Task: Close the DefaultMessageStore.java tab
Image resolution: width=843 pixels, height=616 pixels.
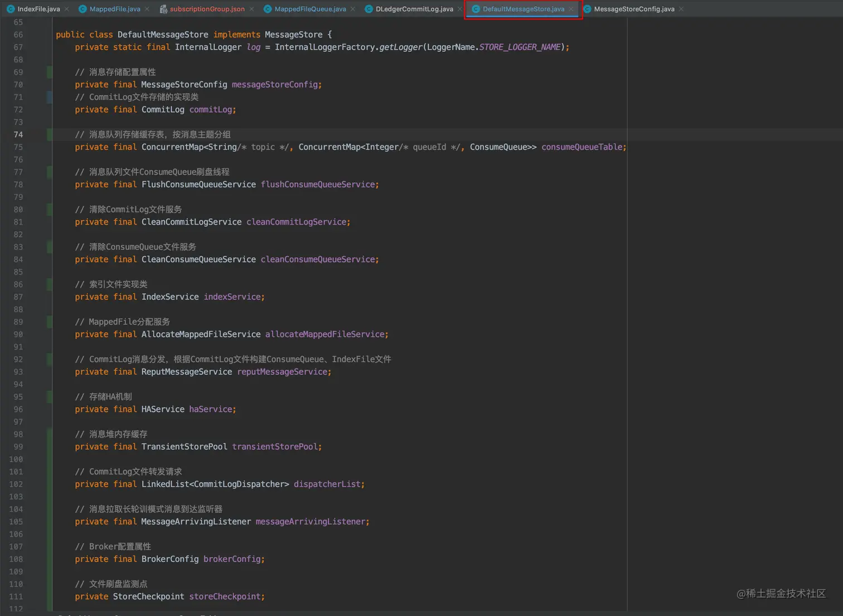Action: click(571, 9)
